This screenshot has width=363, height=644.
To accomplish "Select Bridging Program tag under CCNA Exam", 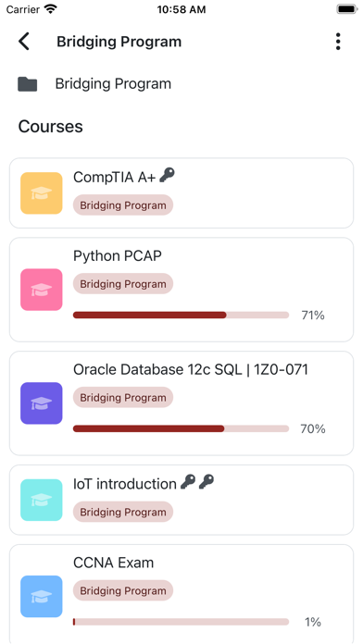I will 123,590.
